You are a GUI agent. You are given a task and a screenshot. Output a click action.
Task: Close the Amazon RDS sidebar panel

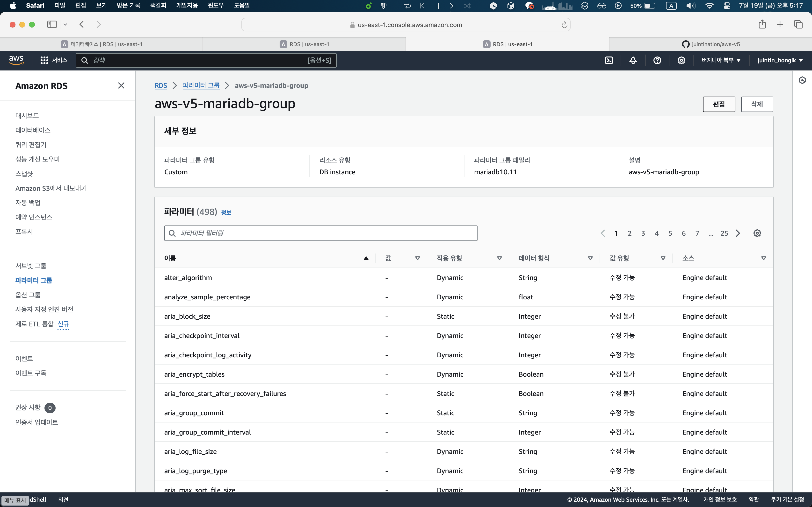(121, 86)
